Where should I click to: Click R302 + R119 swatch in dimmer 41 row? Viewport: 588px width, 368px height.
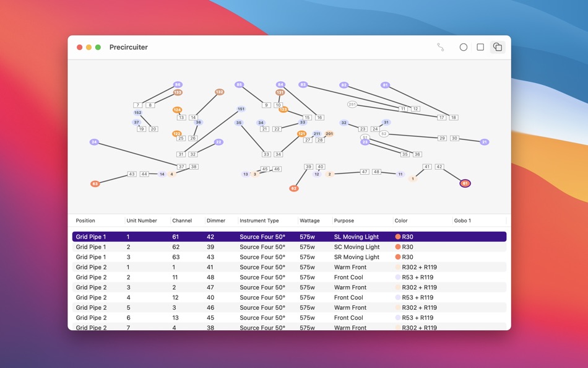[398, 267]
